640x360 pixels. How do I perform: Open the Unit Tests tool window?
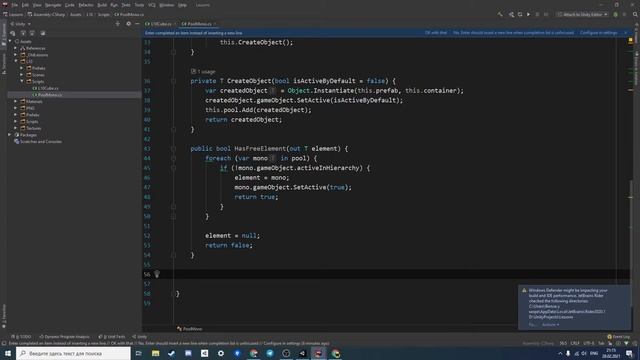coord(112,337)
